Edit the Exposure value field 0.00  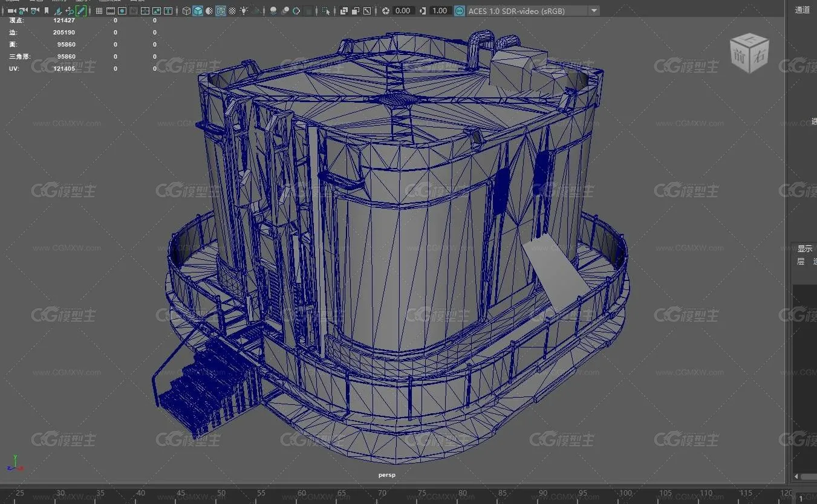[x=403, y=11]
